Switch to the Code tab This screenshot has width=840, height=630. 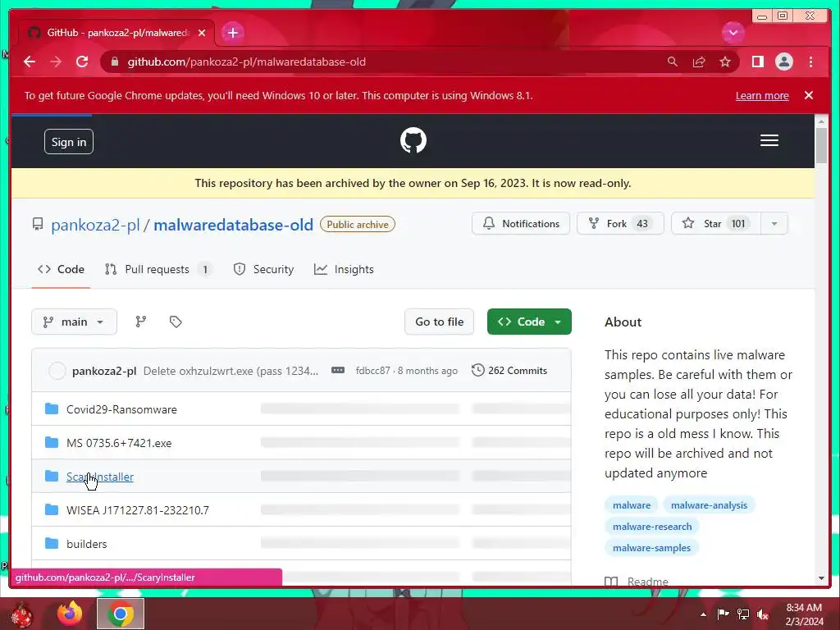(61, 269)
